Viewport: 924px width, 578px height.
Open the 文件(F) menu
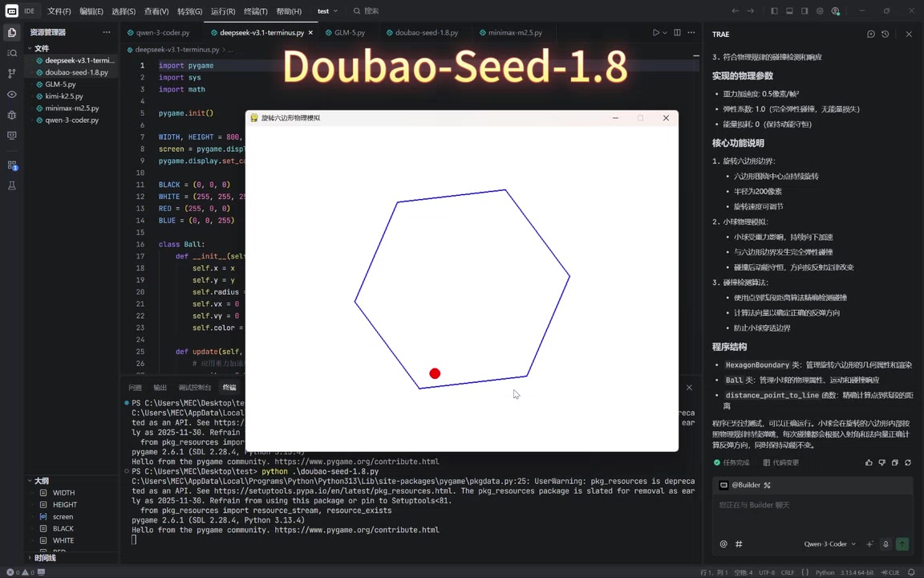point(59,11)
